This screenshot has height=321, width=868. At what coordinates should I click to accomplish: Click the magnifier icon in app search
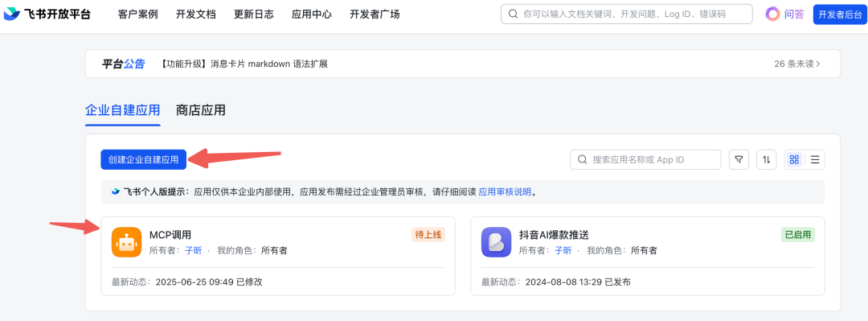coord(583,159)
